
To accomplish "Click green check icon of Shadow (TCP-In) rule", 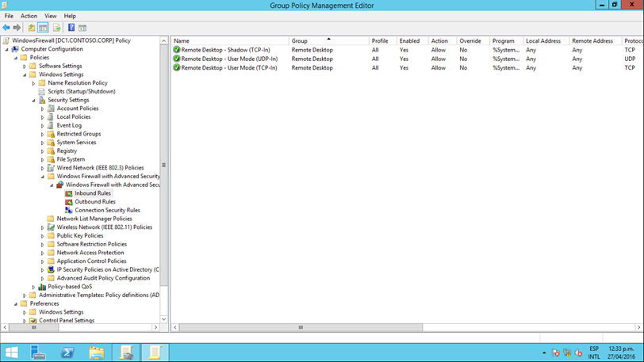I will pos(177,50).
